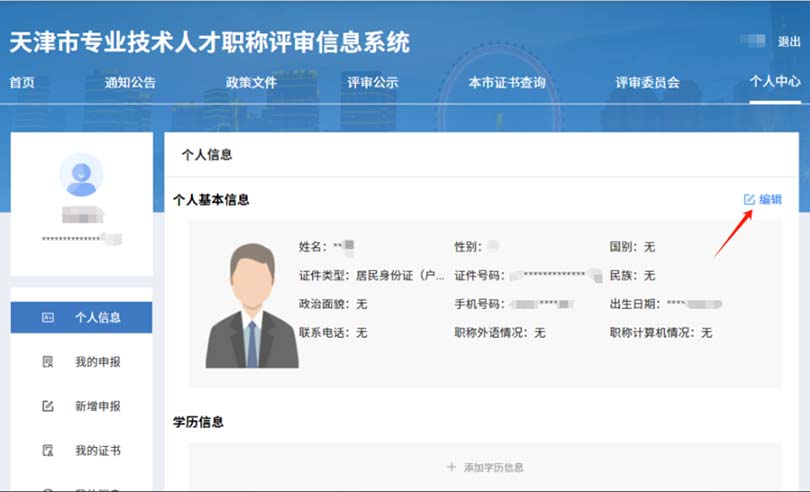810x492 pixels.
Task: Click the plus icon beside 添加学历信息
Action: click(451, 467)
